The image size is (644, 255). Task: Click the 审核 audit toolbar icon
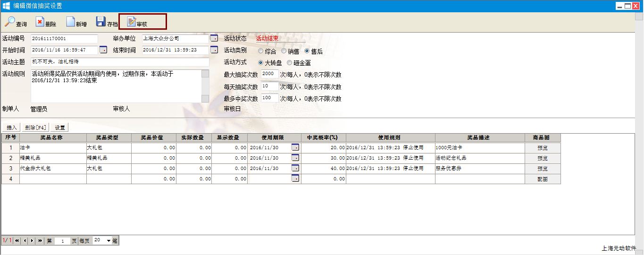(131, 22)
